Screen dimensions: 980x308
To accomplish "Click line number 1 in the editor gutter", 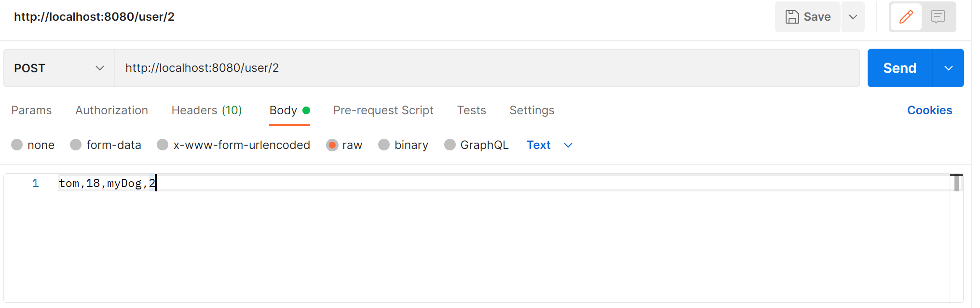I will [35, 183].
